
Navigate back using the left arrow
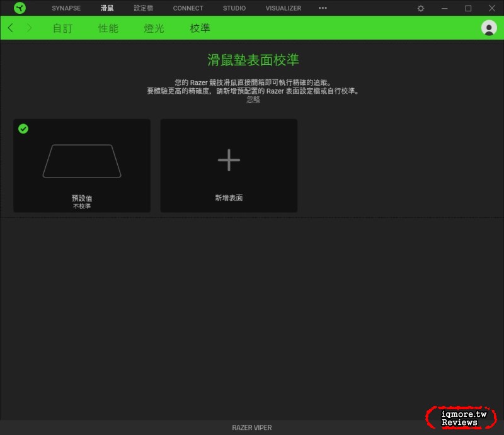point(10,28)
